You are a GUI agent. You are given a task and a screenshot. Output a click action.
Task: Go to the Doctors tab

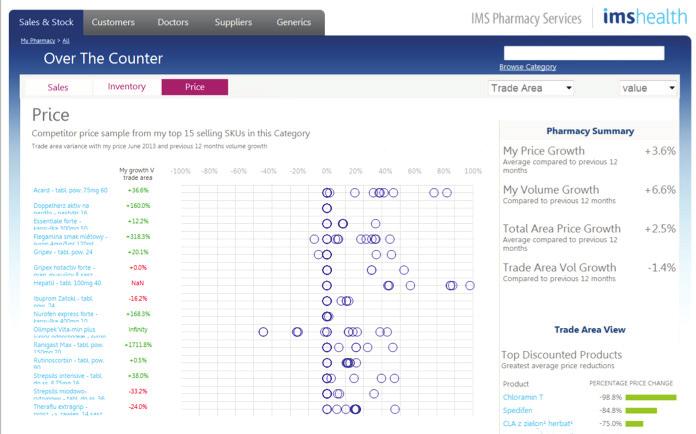(x=173, y=22)
